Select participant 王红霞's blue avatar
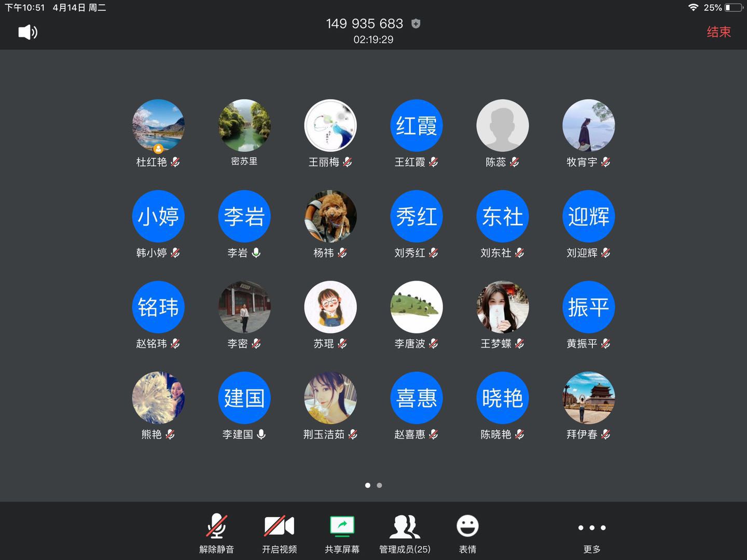Screen dimensions: 747x560 click(416, 125)
